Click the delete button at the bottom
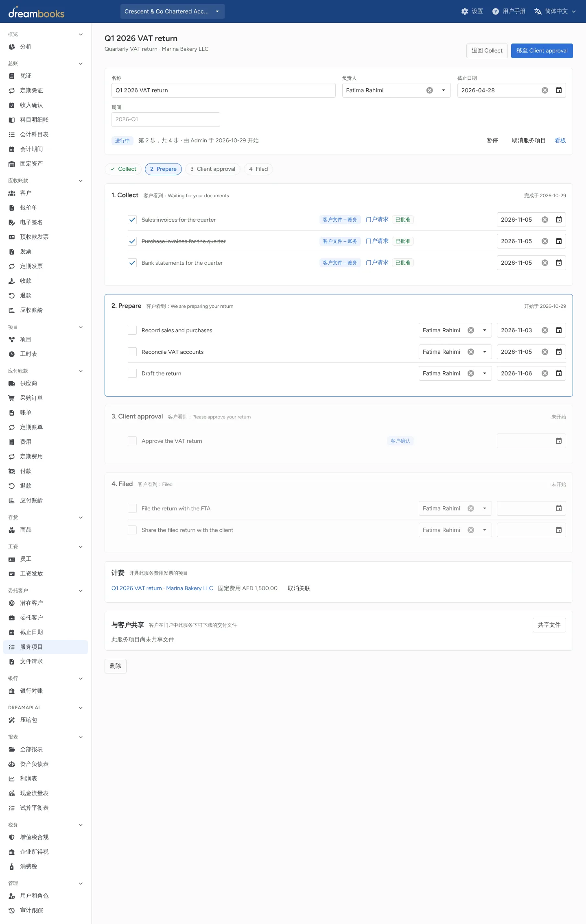The image size is (586, 924). (x=116, y=666)
